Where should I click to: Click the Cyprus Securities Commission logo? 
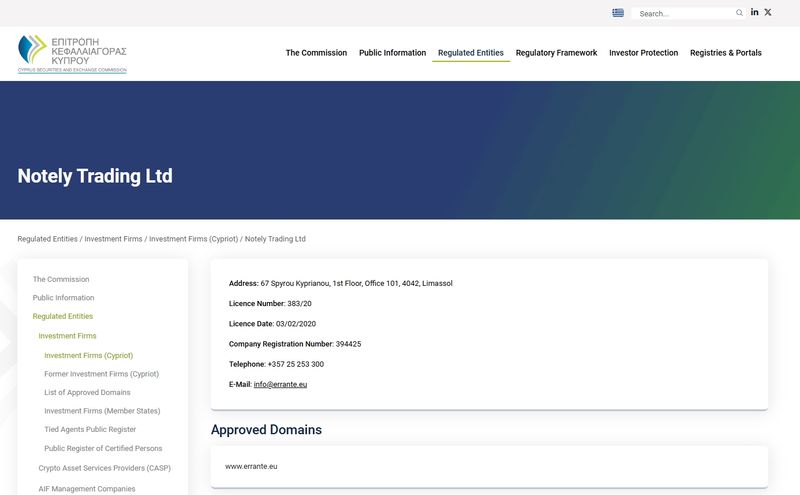click(72, 54)
